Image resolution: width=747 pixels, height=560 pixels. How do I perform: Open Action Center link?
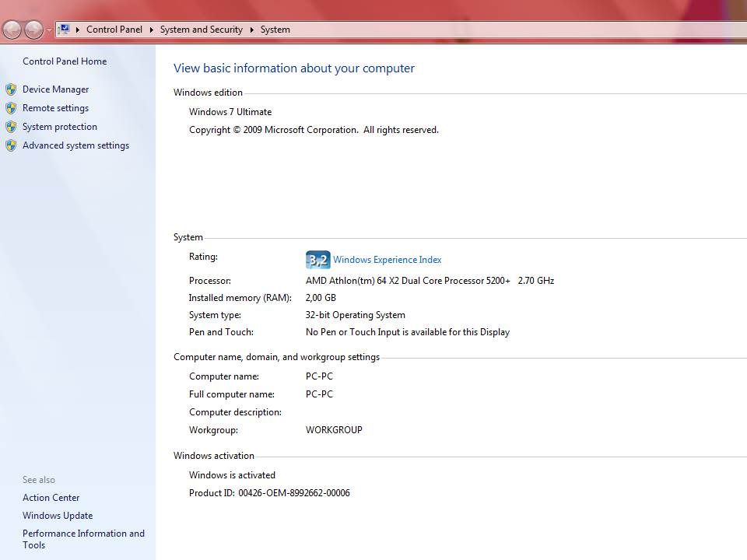51,498
